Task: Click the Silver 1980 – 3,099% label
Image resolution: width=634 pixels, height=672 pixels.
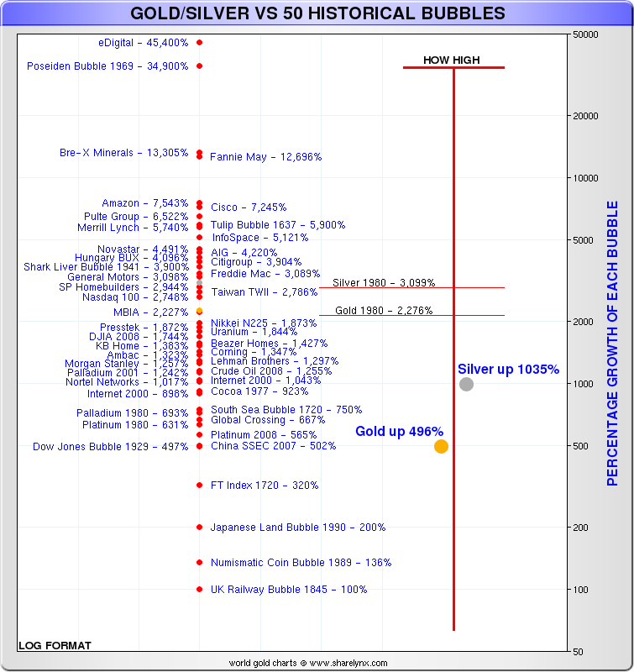Action: point(384,283)
